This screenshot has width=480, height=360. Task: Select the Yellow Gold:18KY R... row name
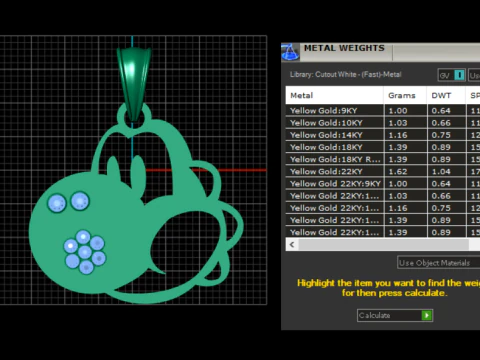pyautogui.click(x=335, y=159)
